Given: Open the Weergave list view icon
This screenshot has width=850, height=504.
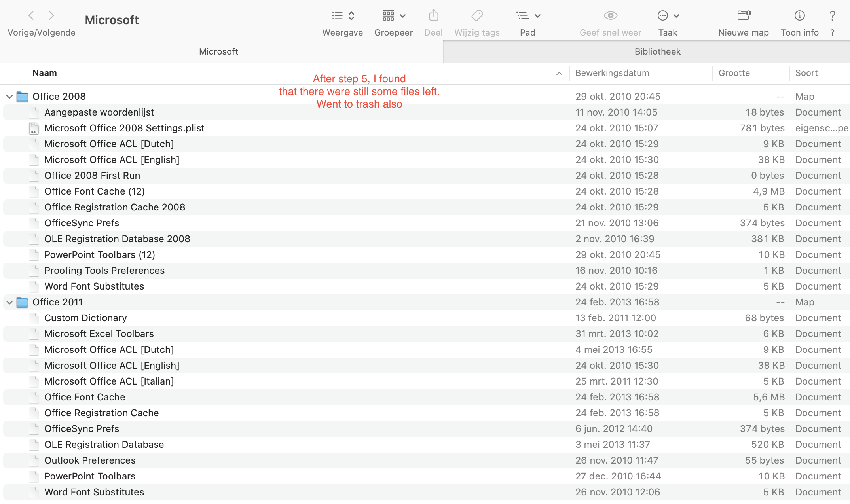Looking at the screenshot, I should pyautogui.click(x=338, y=16).
